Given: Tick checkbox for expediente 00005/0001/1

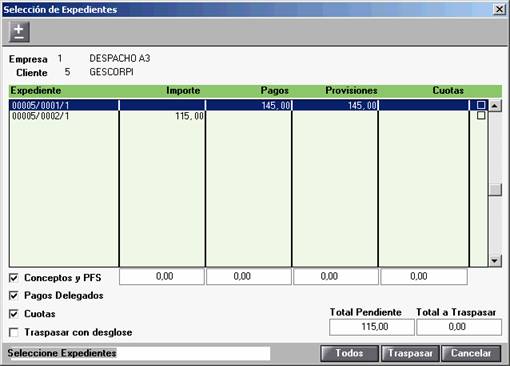Looking at the screenshot, I should (481, 105).
